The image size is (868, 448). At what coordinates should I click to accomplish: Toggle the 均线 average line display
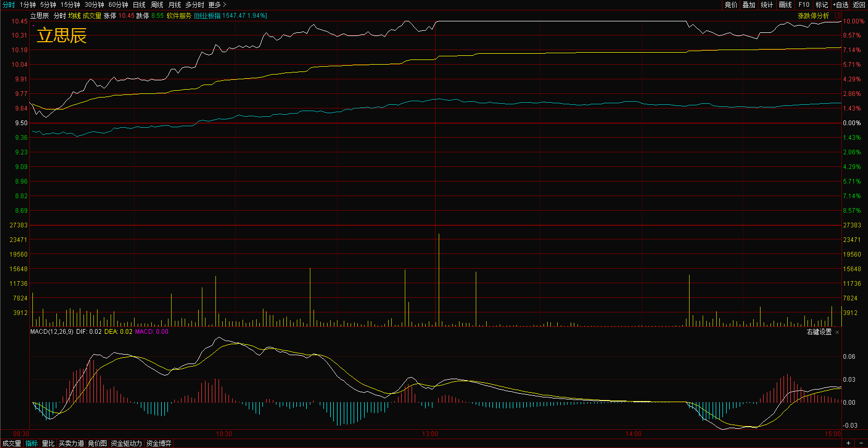pyautogui.click(x=75, y=16)
